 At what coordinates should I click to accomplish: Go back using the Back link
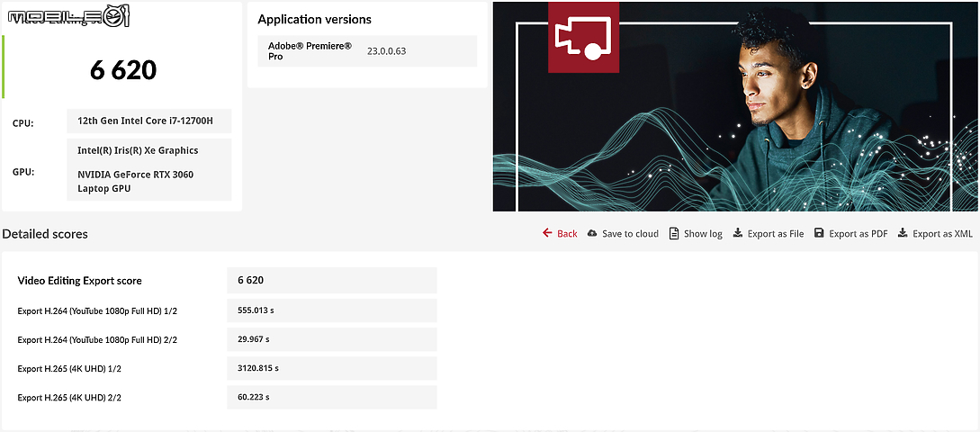(x=567, y=234)
